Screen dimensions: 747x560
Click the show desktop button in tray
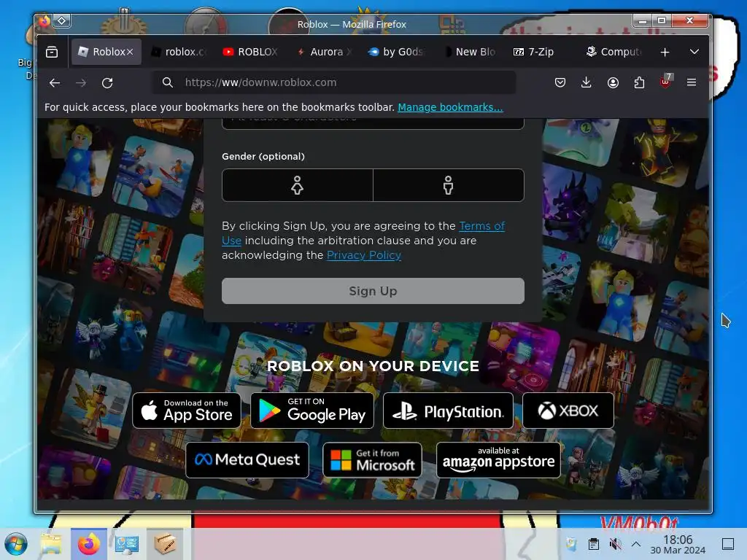click(728, 544)
